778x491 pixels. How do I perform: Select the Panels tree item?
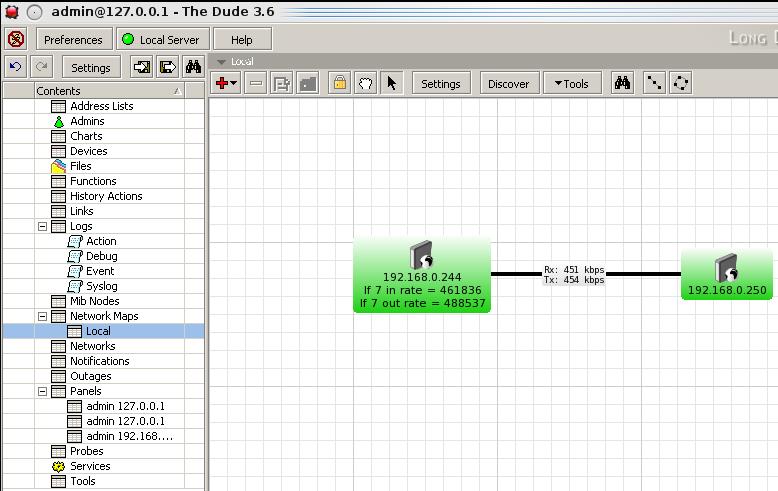point(85,391)
